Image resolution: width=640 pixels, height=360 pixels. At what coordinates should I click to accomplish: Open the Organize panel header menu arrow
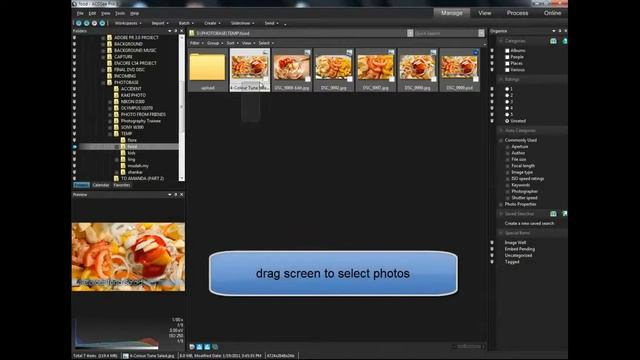(x=554, y=31)
